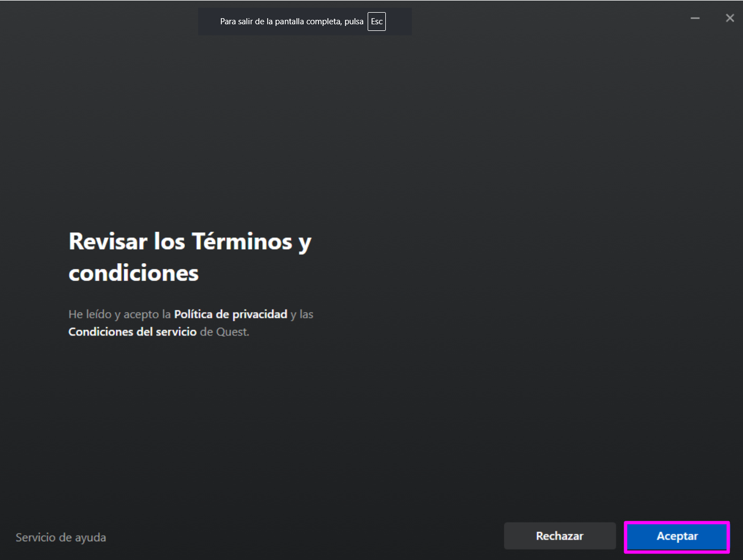Close the installer window
Viewport: 743px width, 560px height.
click(x=730, y=18)
